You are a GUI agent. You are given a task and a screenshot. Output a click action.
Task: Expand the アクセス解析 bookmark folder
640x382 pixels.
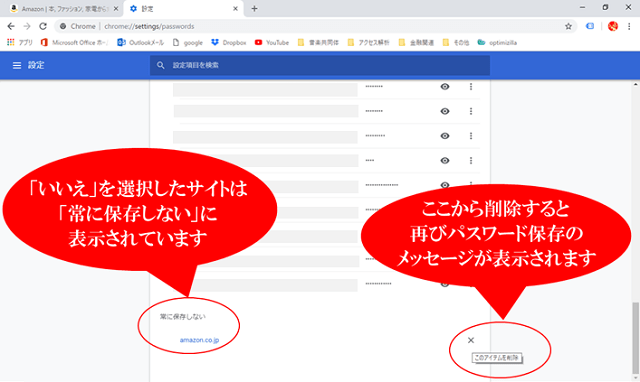coord(369,42)
